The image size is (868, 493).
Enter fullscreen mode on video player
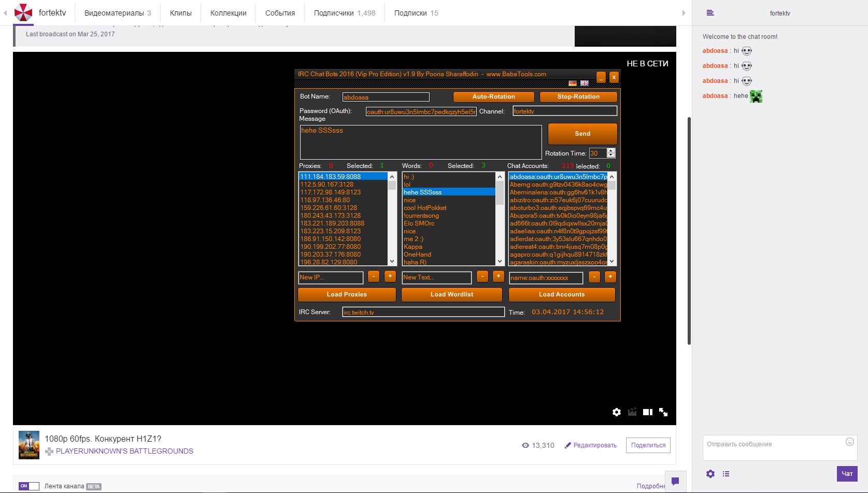663,412
